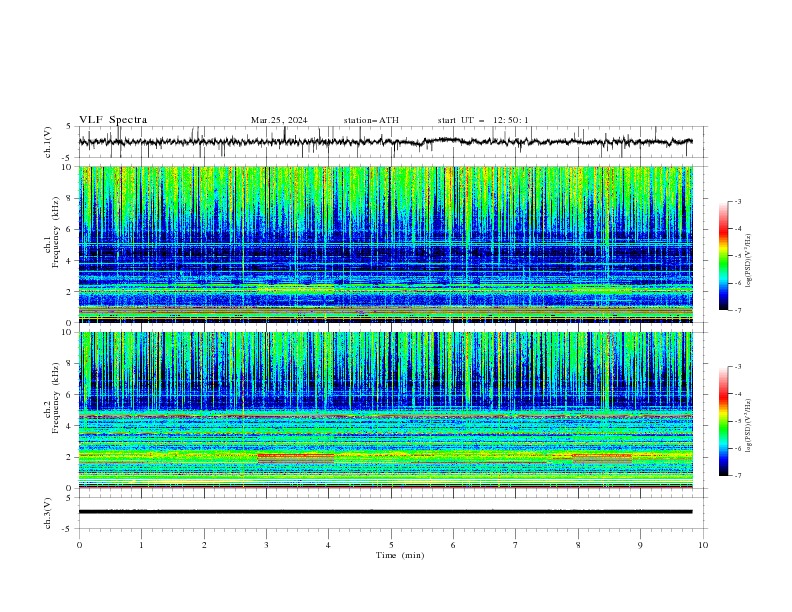792x612 pixels.
Task: Click the "-4" tick on lower color bar
Action: pos(738,394)
